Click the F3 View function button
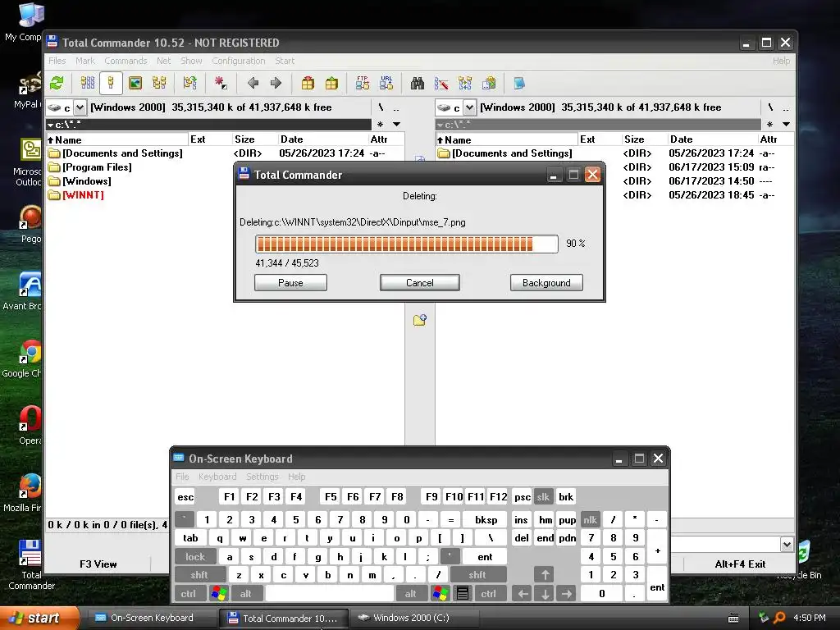Image resolution: width=840 pixels, height=630 pixels. pyautogui.click(x=98, y=564)
